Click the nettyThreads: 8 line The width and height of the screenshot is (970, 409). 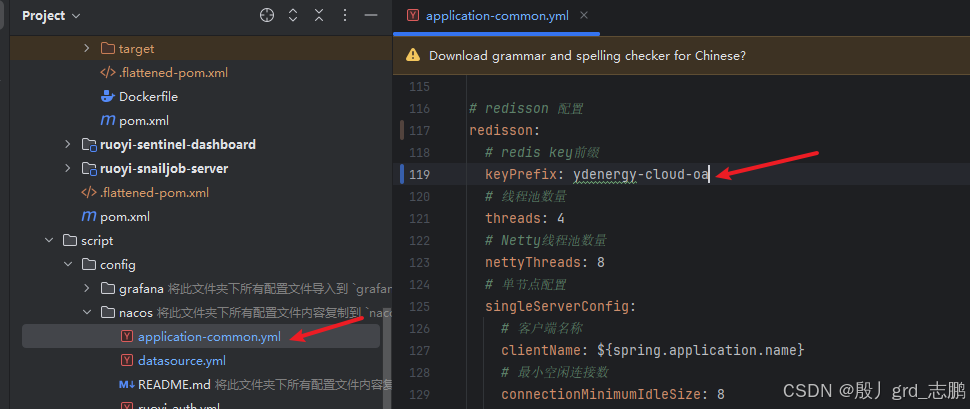tap(544, 262)
